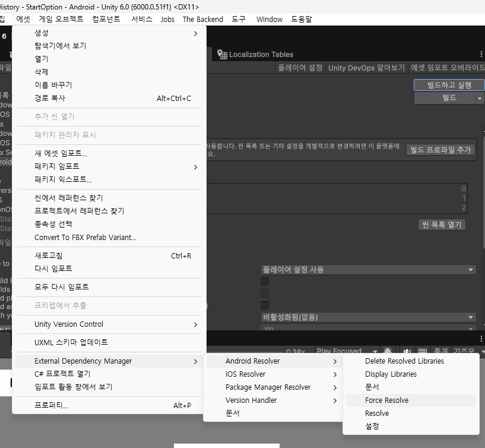This screenshot has width=485, height=448.
Task: Open the kebab menu above the Play Focused toolbar
Action: [x=481, y=338]
